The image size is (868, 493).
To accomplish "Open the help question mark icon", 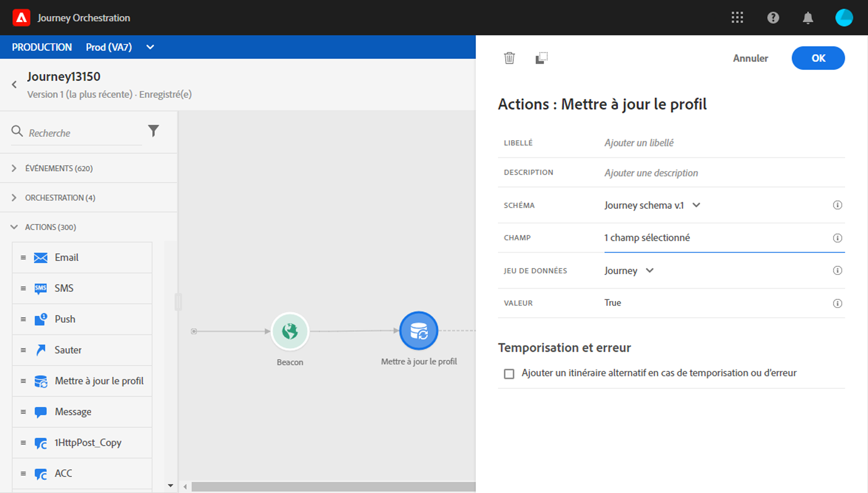I will (773, 18).
